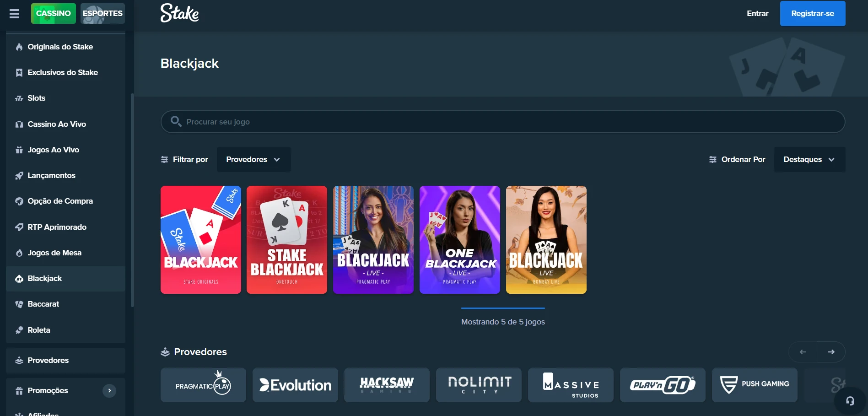Click the Slots sevens icon
The height and width of the screenshot is (416, 868).
[19, 98]
